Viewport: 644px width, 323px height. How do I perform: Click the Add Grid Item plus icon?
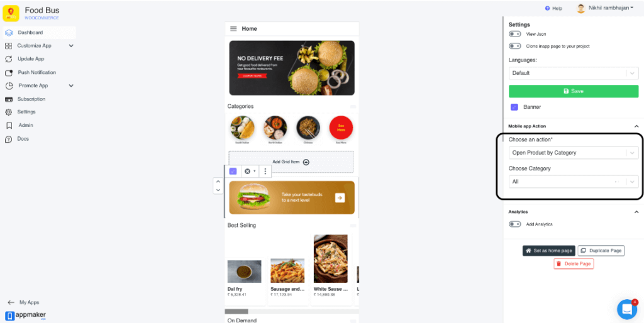coord(306,162)
